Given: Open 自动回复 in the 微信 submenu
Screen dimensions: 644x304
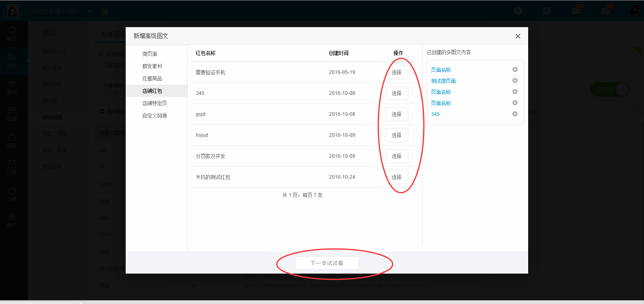Looking at the screenshot, I should point(53,117).
